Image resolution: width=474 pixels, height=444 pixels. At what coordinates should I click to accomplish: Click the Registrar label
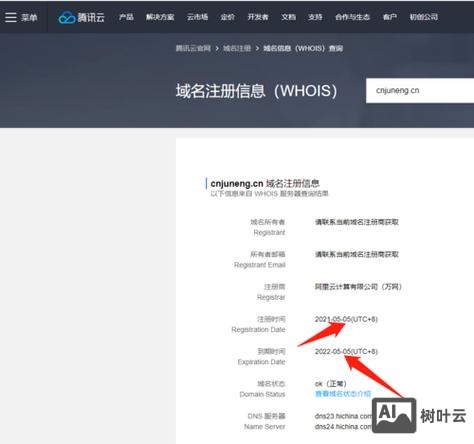(271, 297)
